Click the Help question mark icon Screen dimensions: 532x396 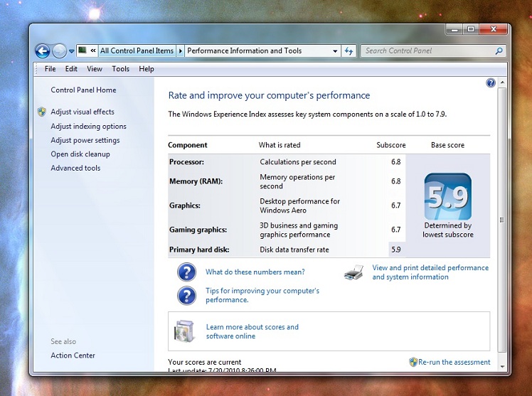(x=490, y=83)
